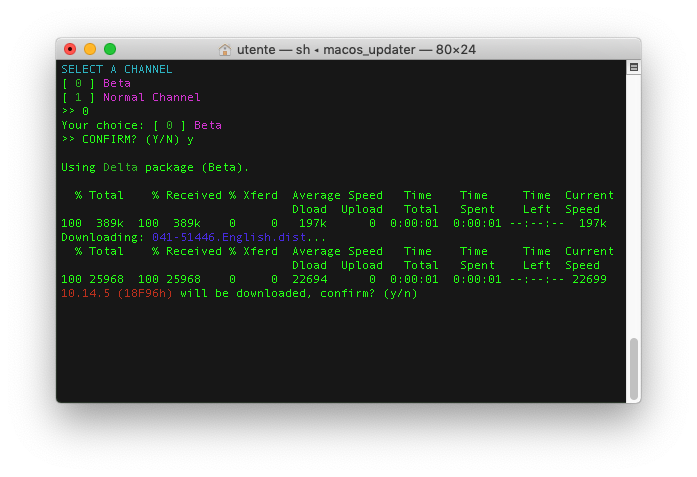Click the 'Using Delta package (Beta).' line
The image size is (697, 477).
155,168
